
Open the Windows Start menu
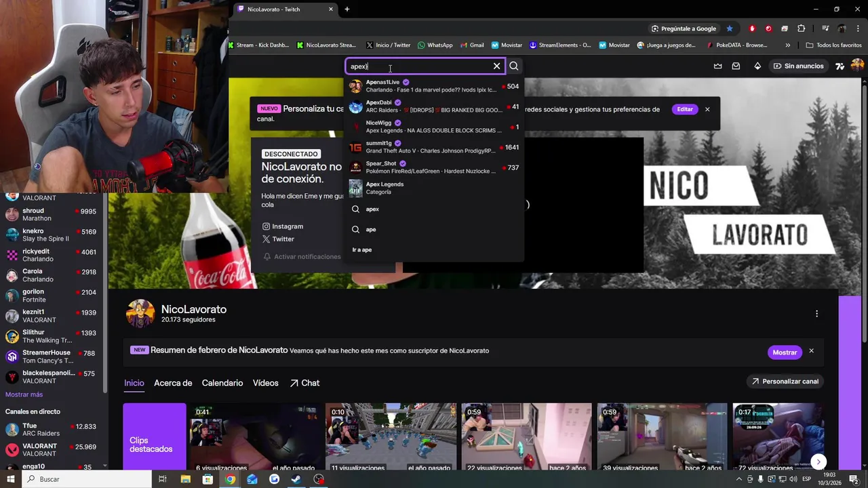coord(11,479)
